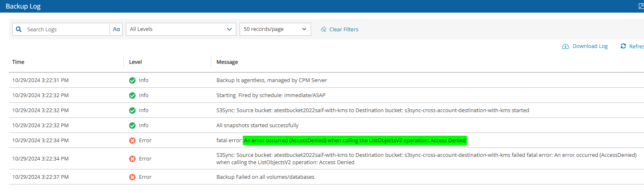
Task: Open the All Levels filter dropdown
Action: pyautogui.click(x=181, y=29)
